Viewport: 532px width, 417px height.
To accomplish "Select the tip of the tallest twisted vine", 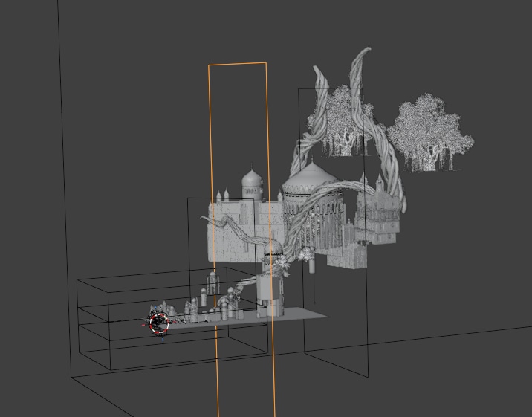I will coord(365,52).
